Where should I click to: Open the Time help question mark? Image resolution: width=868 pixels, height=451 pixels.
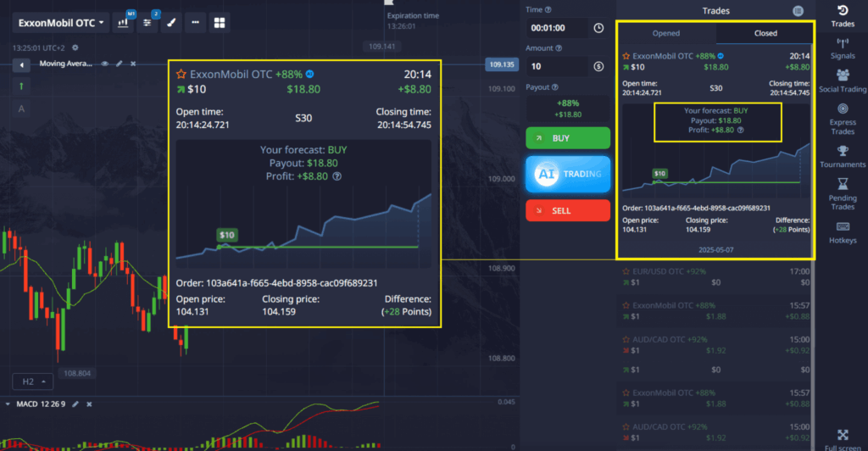[548, 9]
